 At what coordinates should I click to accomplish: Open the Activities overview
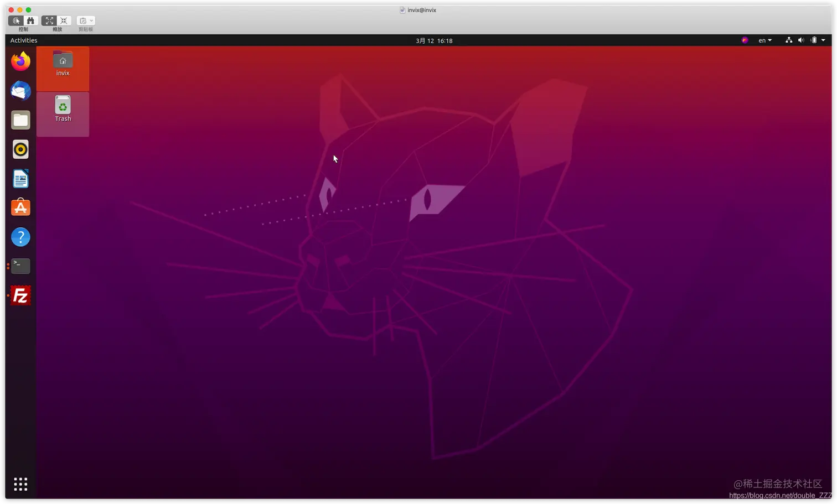pos(24,40)
